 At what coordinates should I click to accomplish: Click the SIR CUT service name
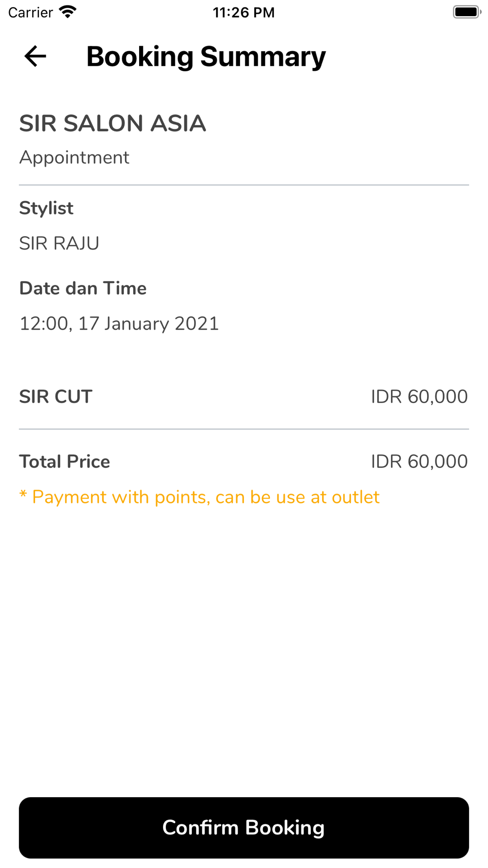pyautogui.click(x=56, y=397)
